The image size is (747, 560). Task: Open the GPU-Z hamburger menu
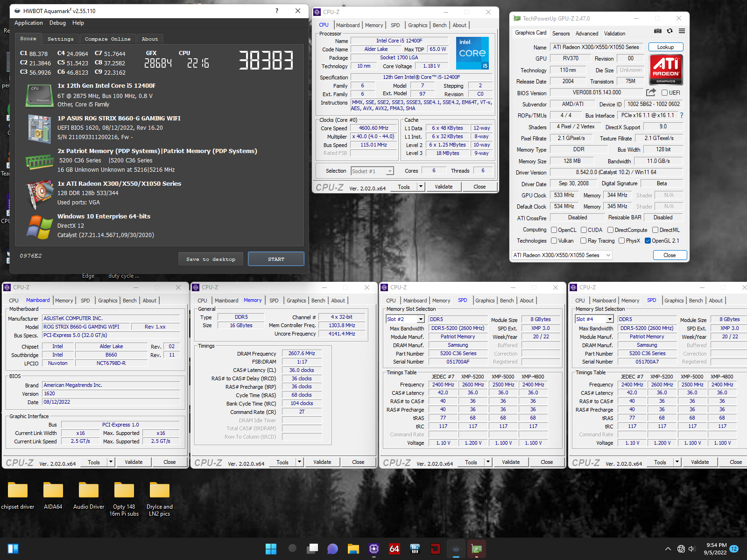tap(682, 31)
